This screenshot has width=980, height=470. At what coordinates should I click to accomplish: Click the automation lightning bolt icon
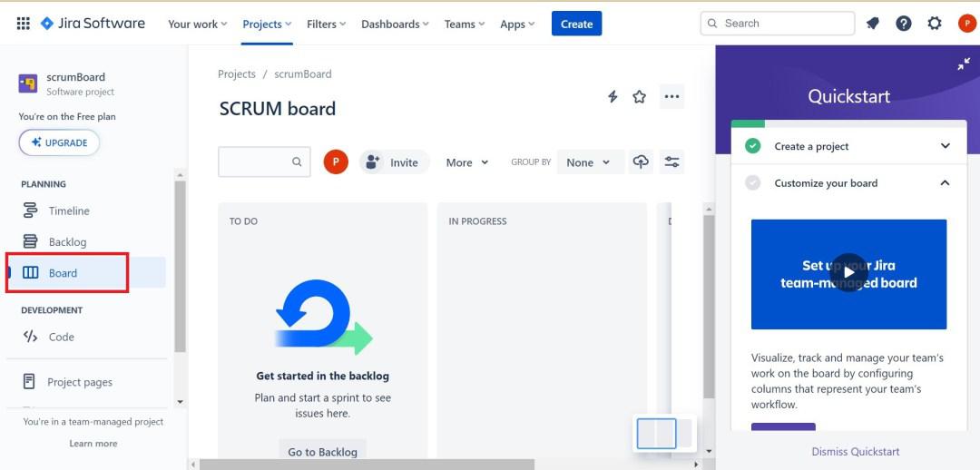[612, 97]
